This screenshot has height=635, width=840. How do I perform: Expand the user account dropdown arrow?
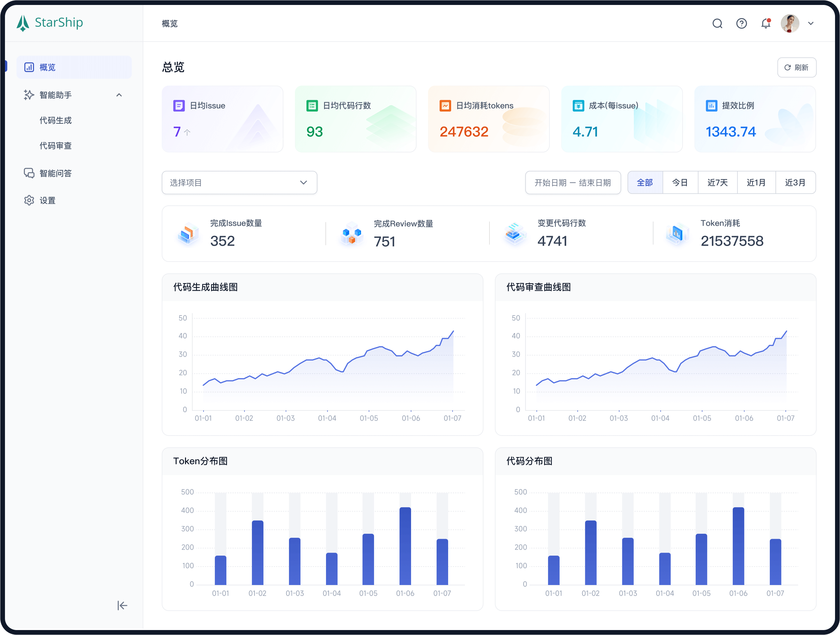tap(811, 23)
